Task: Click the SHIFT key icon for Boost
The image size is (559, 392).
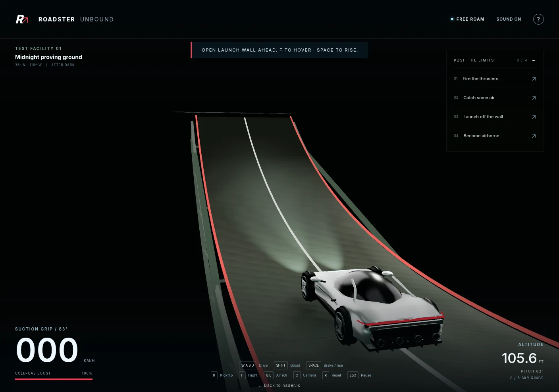Action: point(281,365)
